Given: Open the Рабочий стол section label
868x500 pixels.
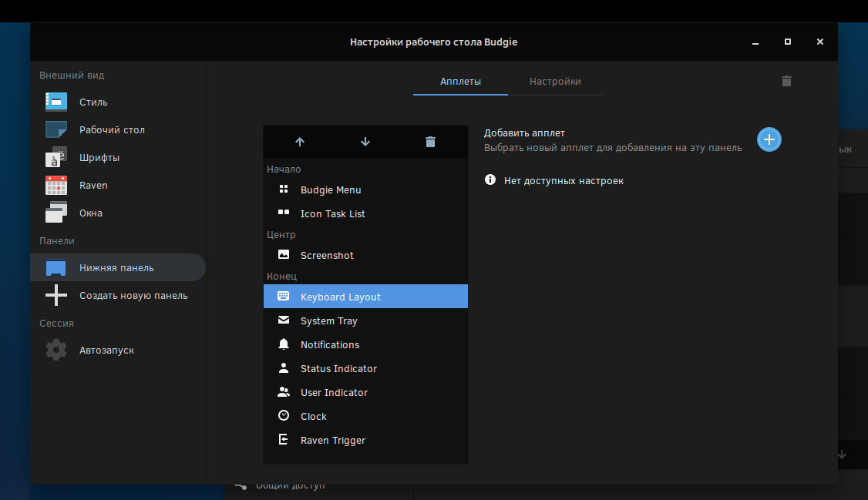Looking at the screenshot, I should [x=112, y=130].
